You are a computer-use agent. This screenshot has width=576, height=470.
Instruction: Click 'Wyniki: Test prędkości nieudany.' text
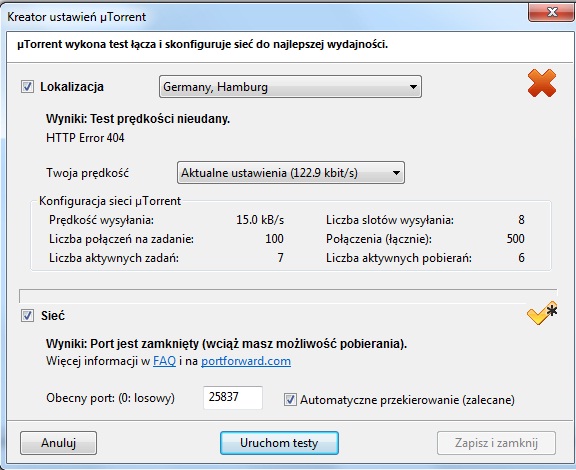[138, 119]
